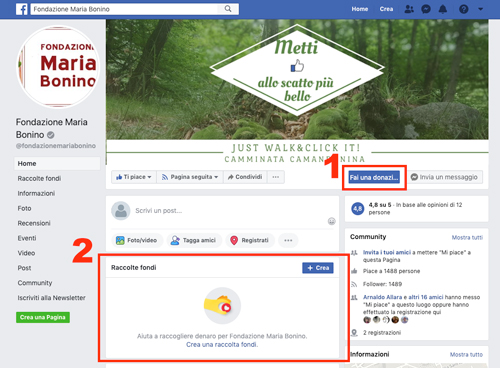This screenshot has width=500, height=368.
Task: Click the Condividi share button
Action: [x=245, y=177]
